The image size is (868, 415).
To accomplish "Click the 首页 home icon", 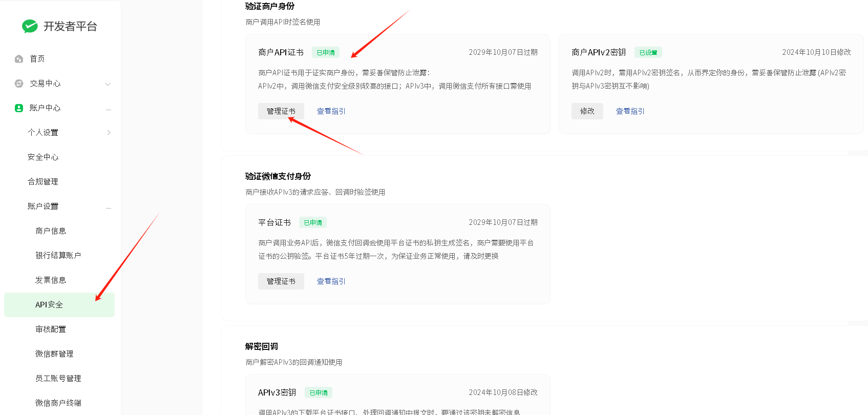I will click(19, 59).
